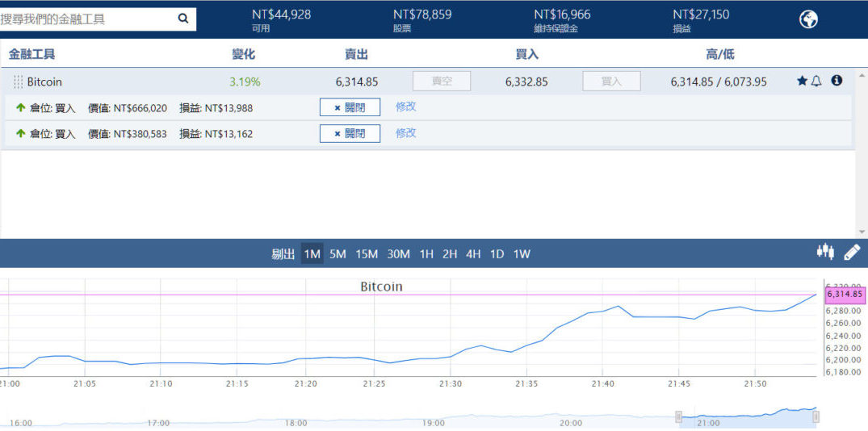
Task: Click the buy price 6,332.85
Action: click(526, 82)
